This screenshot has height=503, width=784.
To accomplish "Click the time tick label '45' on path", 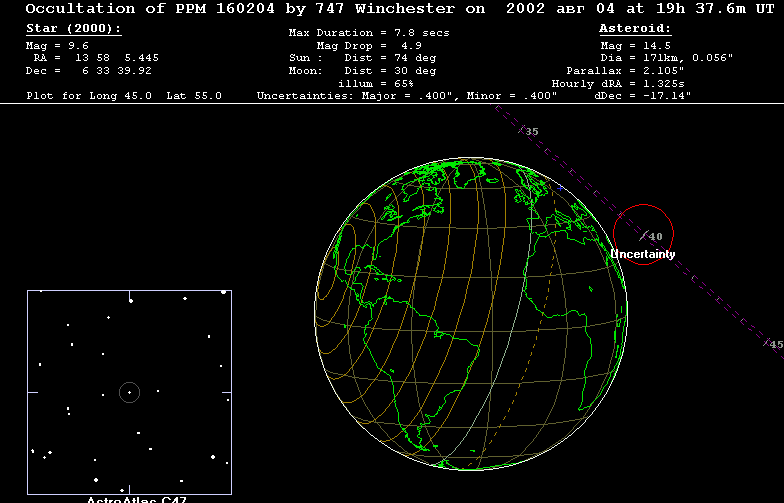I will (776, 344).
